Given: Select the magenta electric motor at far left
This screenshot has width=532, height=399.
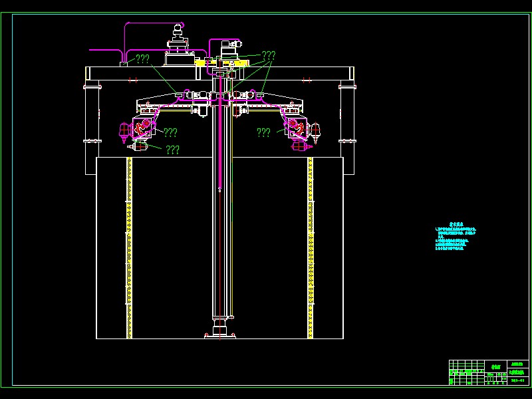Looking at the screenshot, I should pyautogui.click(x=124, y=132).
